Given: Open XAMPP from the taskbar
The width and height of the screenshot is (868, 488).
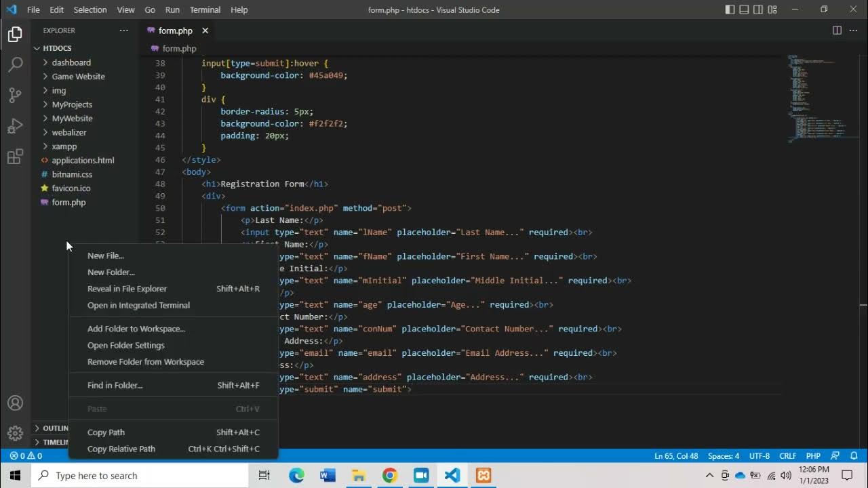Looking at the screenshot, I should click(484, 475).
